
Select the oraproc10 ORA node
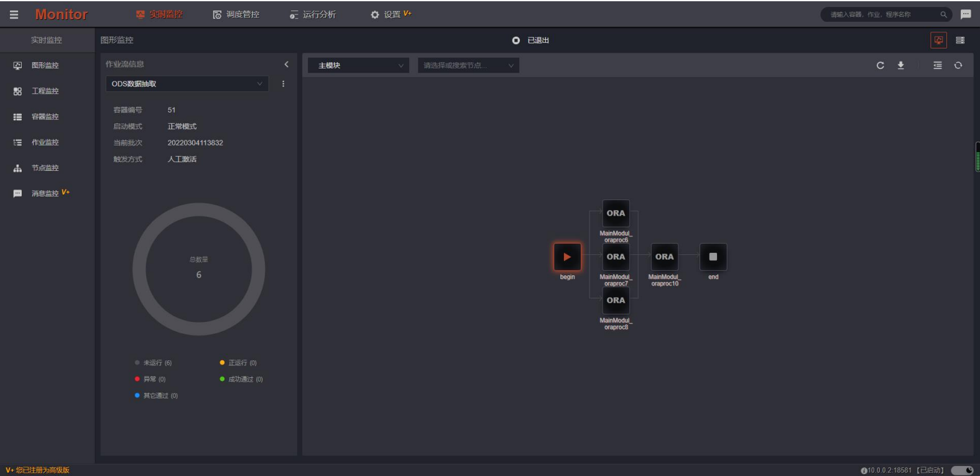665,257
